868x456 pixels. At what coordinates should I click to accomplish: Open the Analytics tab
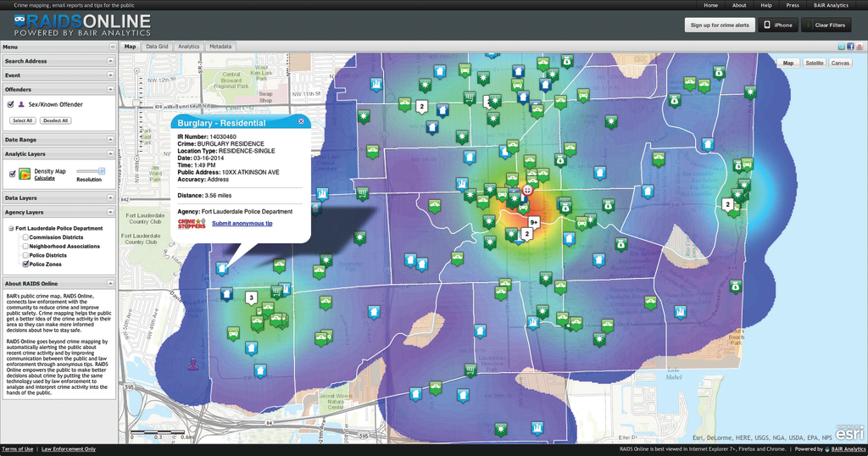click(188, 47)
